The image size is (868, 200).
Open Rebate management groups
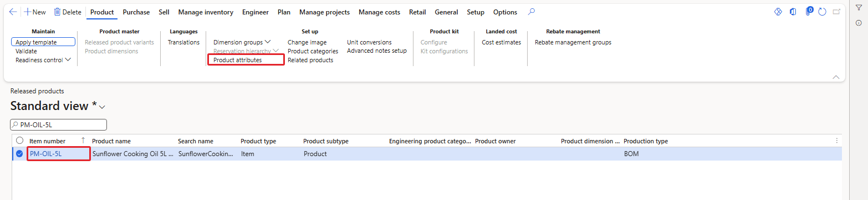(573, 42)
